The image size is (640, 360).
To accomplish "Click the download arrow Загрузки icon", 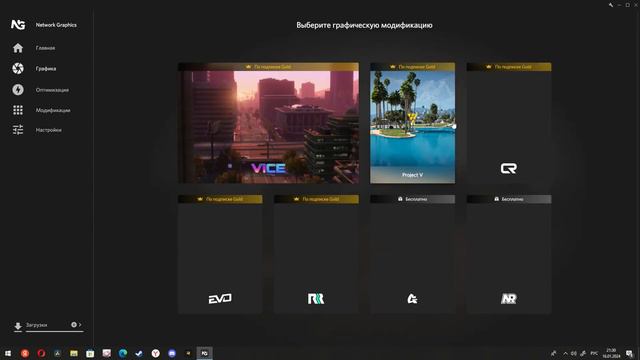I will [18, 326].
